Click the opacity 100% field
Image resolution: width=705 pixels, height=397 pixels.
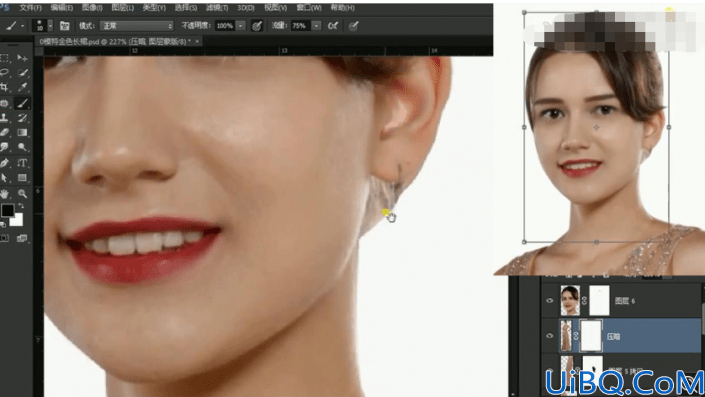pos(225,26)
